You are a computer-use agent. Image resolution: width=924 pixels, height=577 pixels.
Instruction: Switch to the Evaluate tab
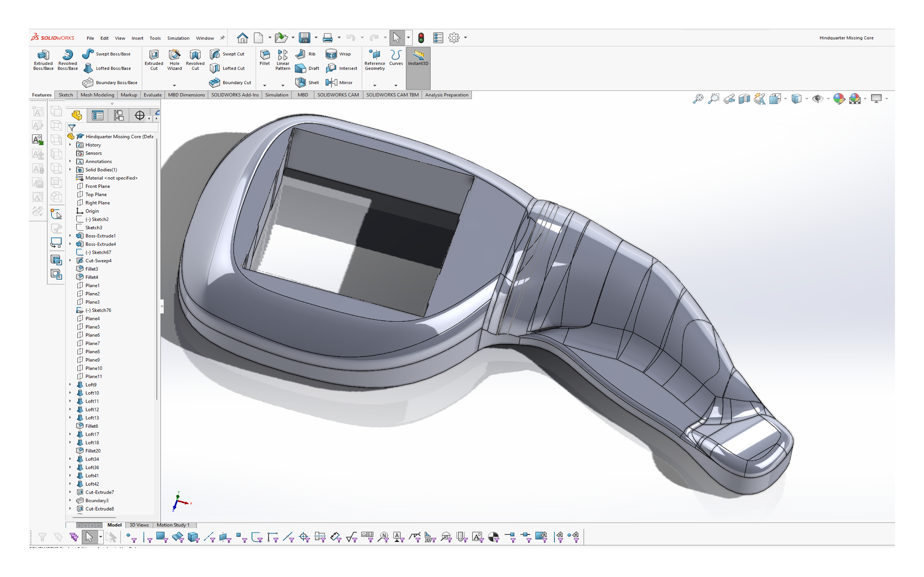152,95
